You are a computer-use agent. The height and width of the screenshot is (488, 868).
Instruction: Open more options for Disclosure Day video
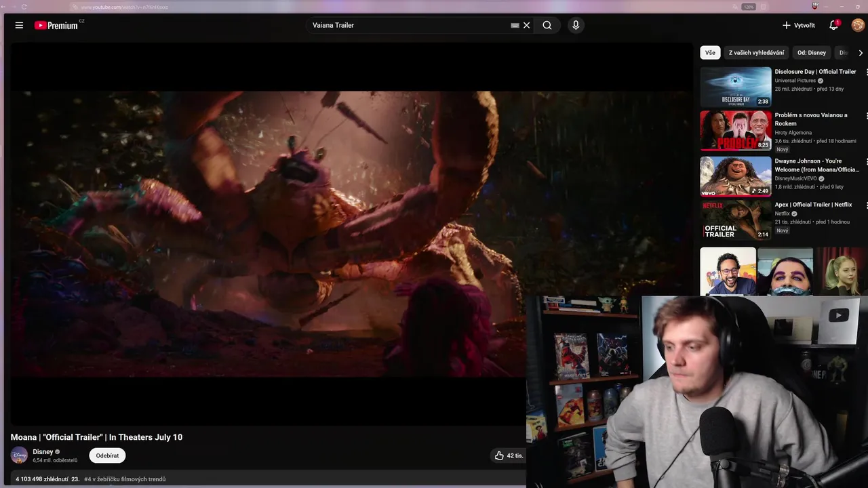tap(866, 72)
